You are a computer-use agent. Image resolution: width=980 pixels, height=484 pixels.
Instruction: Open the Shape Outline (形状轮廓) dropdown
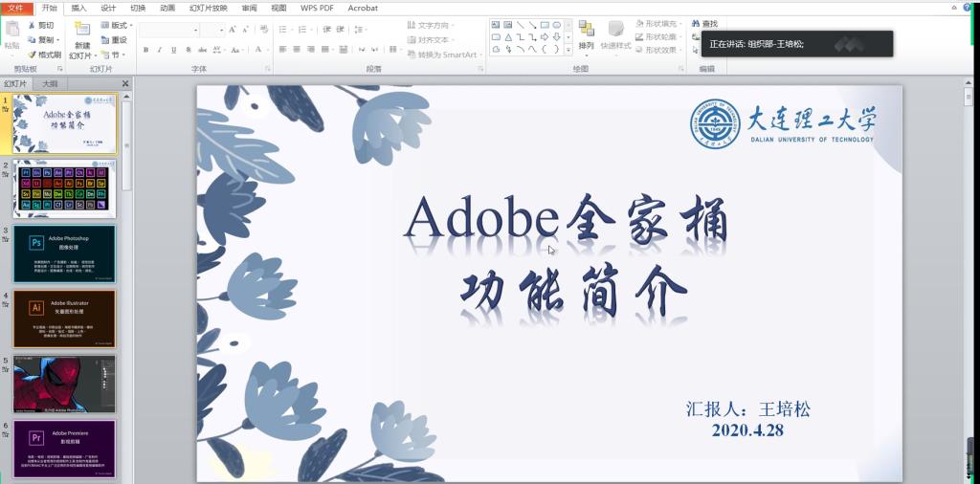tap(658, 37)
